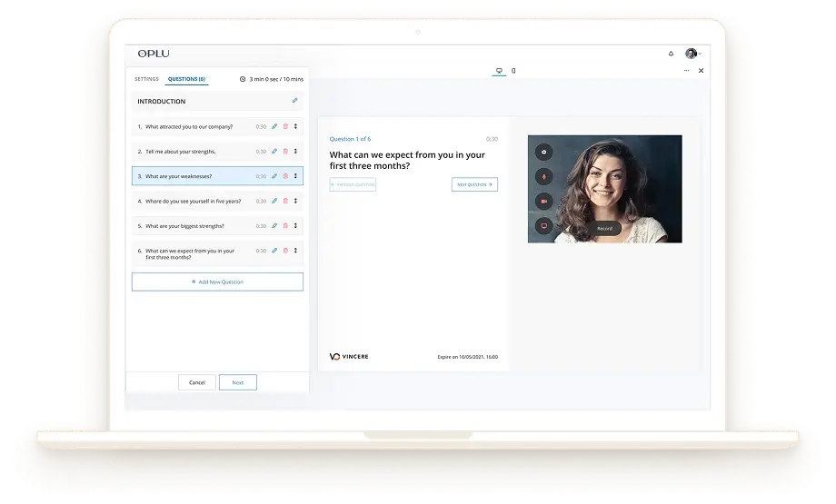Open the three-dot more options menu
The width and height of the screenshot is (836, 504).
click(687, 71)
